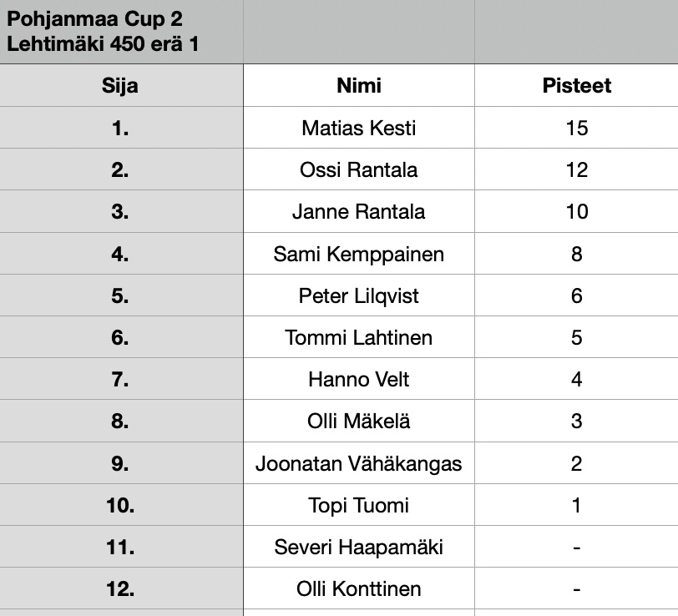Viewport: 678px width, 616px height.
Task: Select the Topi Tuomi cell
Action: coord(359,506)
